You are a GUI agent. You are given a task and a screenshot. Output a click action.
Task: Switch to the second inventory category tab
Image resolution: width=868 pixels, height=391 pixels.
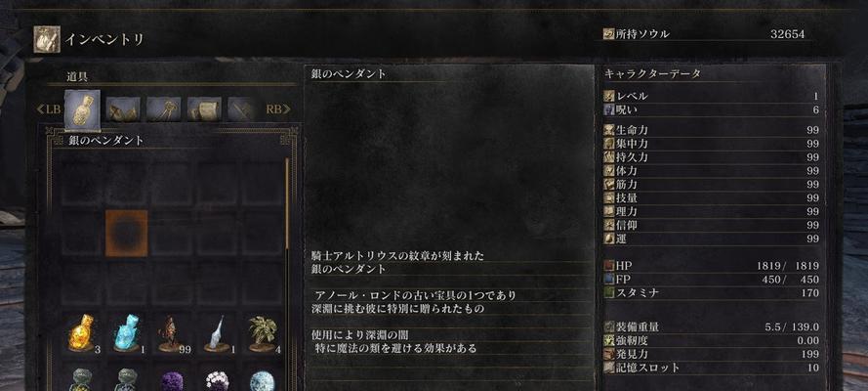[x=123, y=109]
